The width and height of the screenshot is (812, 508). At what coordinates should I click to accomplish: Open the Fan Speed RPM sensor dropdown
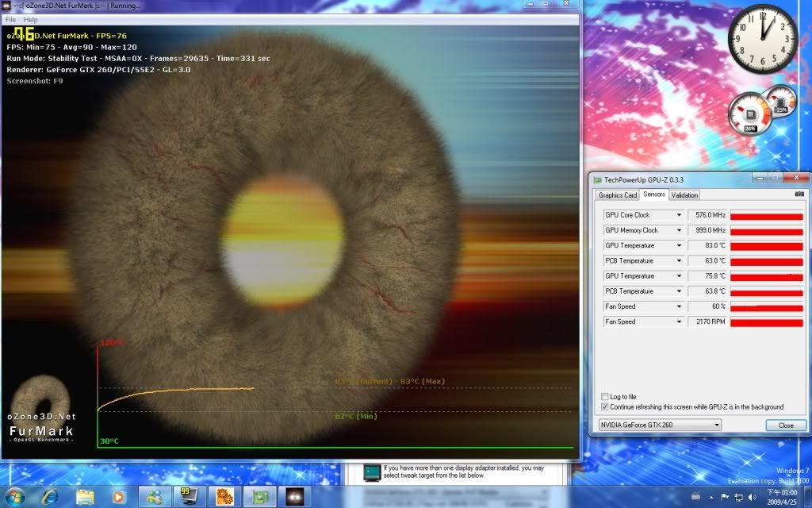[679, 322]
